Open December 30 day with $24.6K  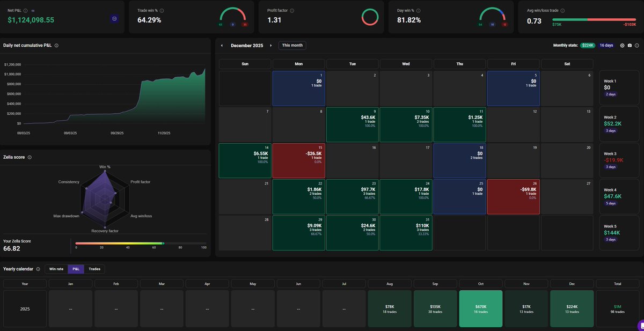(x=352, y=233)
